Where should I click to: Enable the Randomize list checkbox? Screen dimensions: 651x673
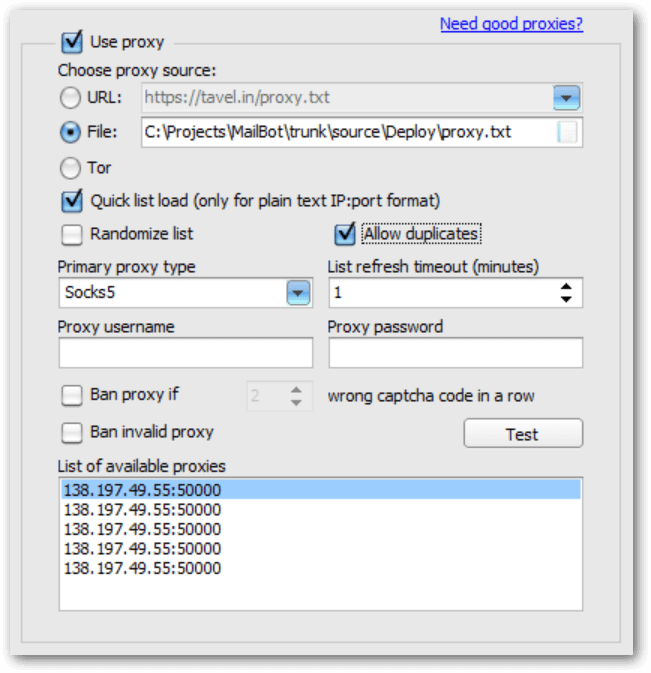[x=72, y=235]
